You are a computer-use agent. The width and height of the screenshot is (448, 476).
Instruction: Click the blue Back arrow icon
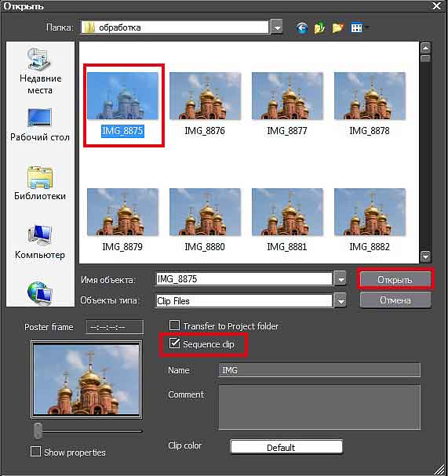(302, 28)
